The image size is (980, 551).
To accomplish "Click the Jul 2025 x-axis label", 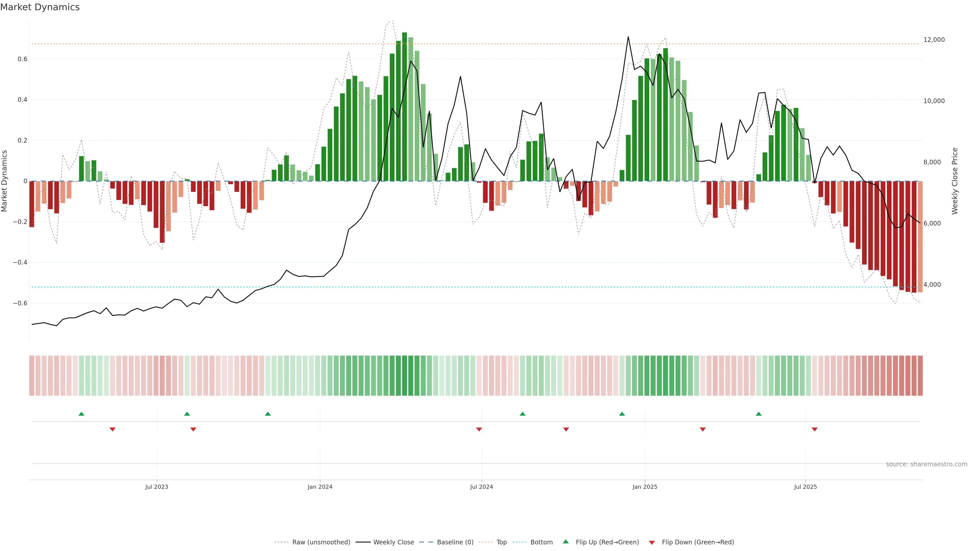I will (x=805, y=487).
